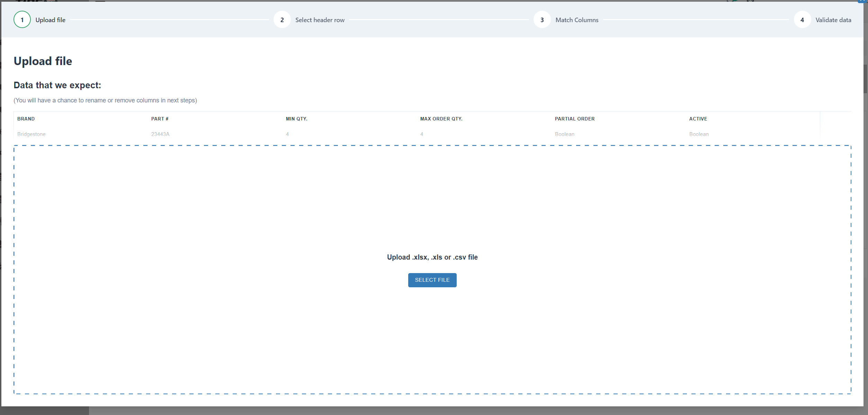This screenshot has height=415, width=868.
Task: Click the ACTIVE column header
Action: [x=698, y=119]
